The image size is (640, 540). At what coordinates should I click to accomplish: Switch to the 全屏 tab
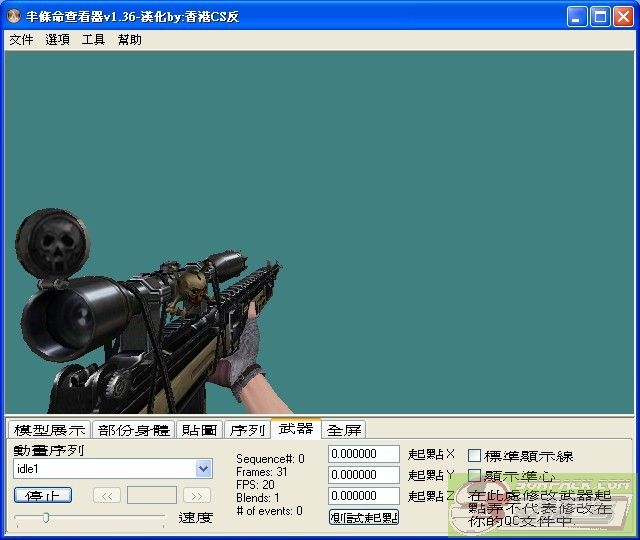pyautogui.click(x=344, y=430)
